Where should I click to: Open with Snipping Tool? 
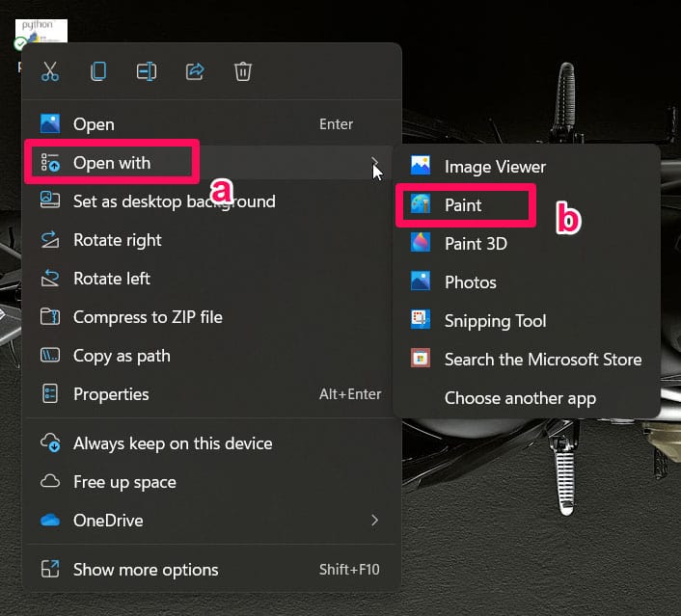tap(527, 321)
